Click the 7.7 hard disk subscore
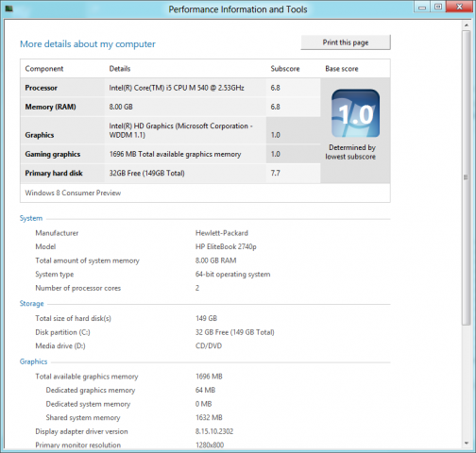 (275, 173)
